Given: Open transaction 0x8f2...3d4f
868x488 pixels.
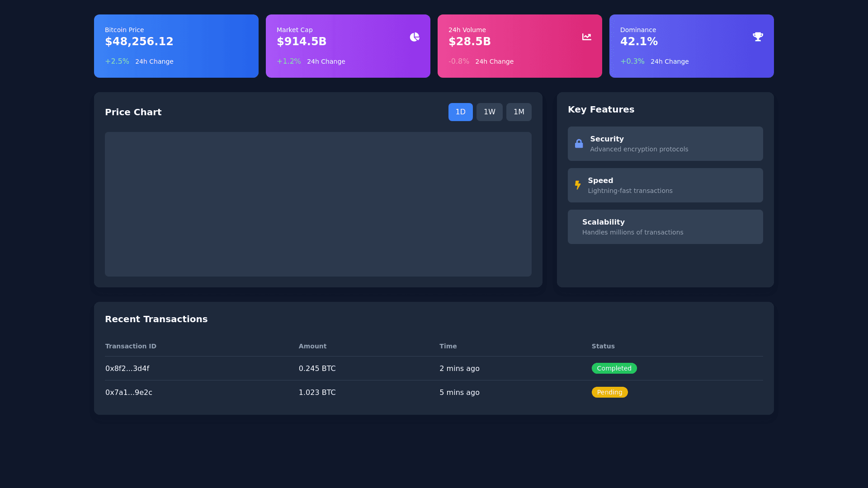Looking at the screenshot, I should coord(127,368).
